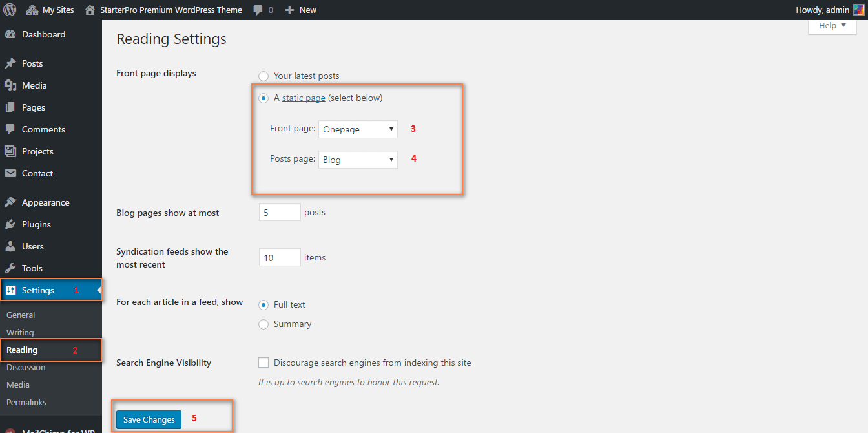Click the Media library icon

(x=10, y=85)
